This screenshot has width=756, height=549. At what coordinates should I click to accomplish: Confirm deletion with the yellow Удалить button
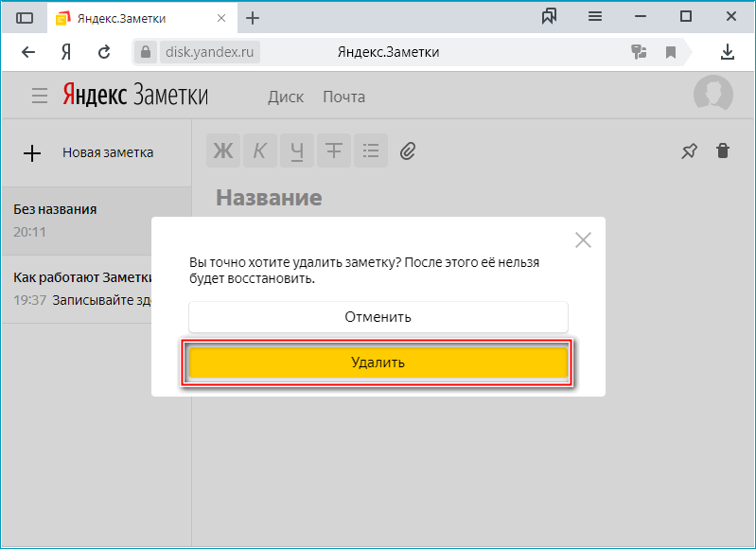coord(378,363)
